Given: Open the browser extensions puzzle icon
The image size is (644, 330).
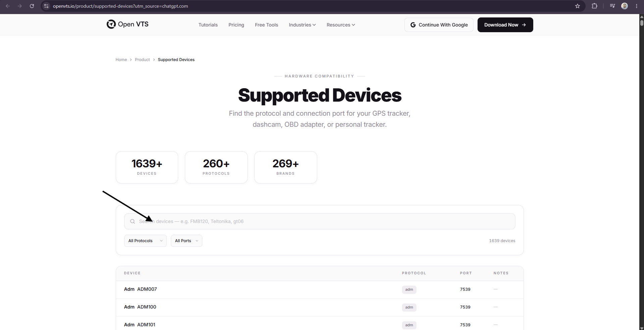Looking at the screenshot, I should coord(594,6).
